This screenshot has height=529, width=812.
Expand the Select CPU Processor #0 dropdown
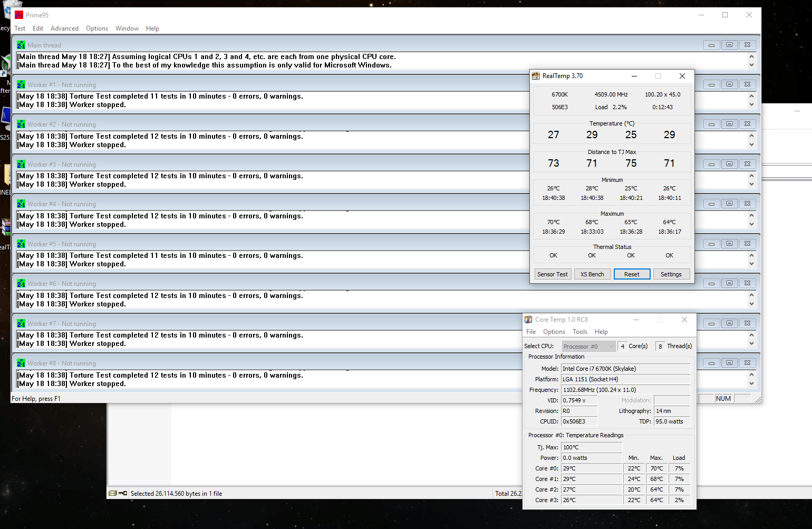pyautogui.click(x=589, y=347)
